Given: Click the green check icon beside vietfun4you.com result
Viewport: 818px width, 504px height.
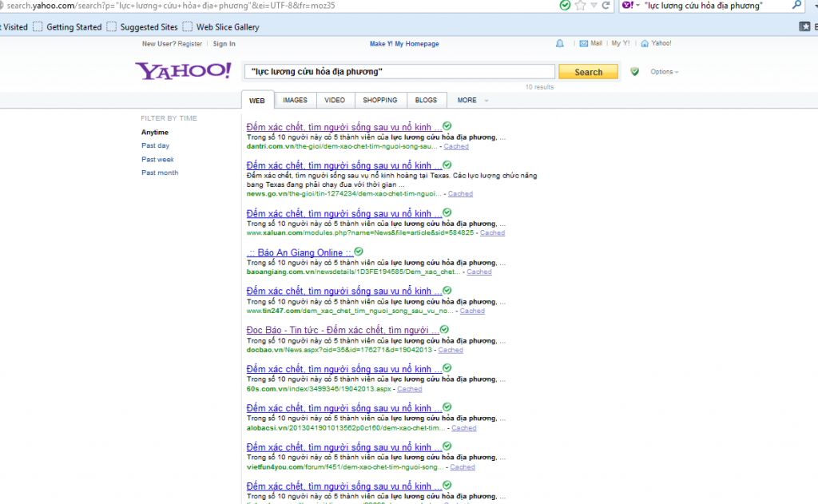Looking at the screenshot, I should point(447,446).
